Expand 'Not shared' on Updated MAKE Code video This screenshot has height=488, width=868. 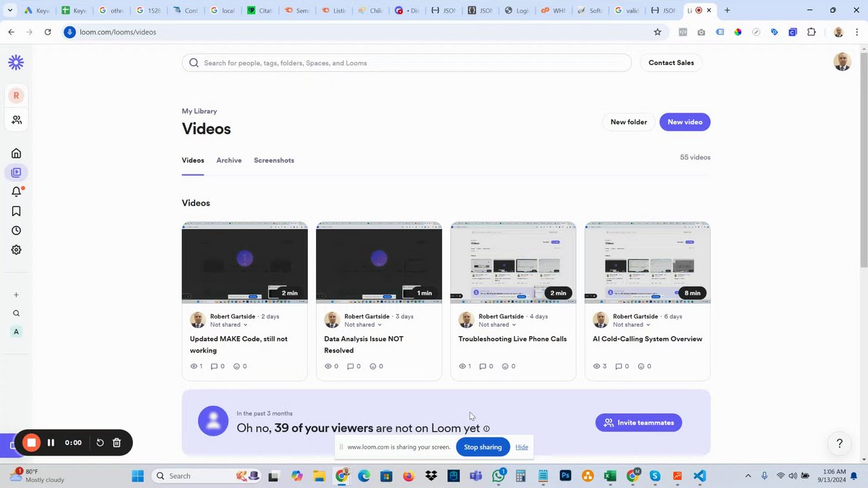229,325
